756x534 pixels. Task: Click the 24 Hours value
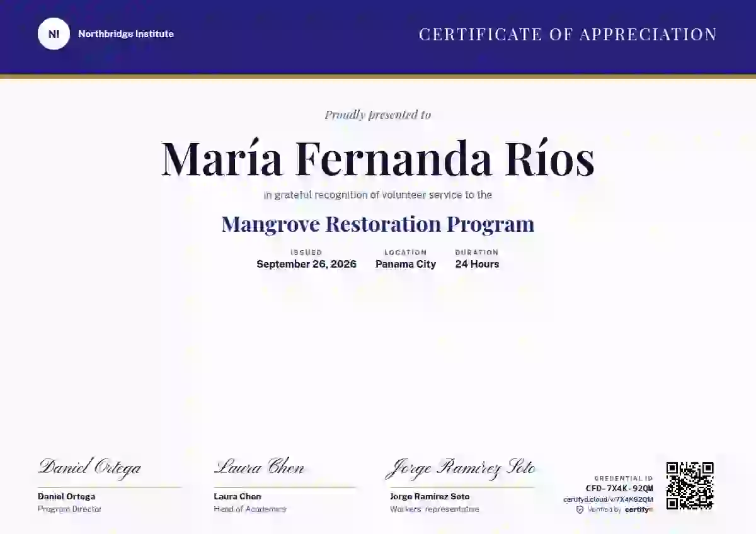click(477, 264)
